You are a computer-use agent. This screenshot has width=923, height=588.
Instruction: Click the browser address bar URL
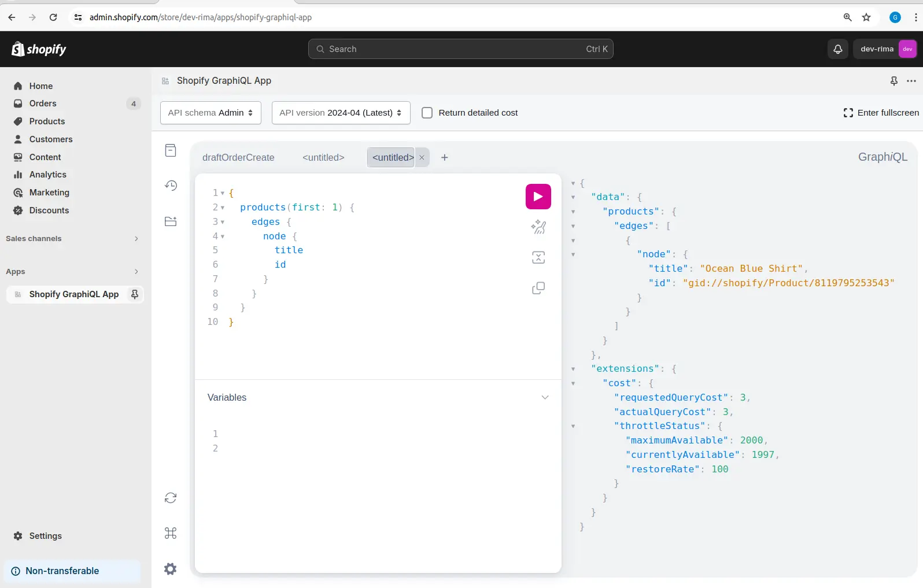pyautogui.click(x=200, y=17)
